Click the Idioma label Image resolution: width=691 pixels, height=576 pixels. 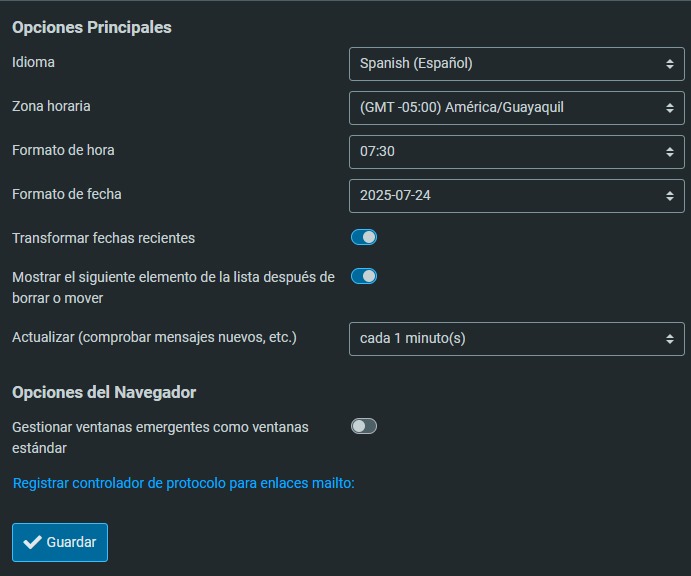(34, 62)
